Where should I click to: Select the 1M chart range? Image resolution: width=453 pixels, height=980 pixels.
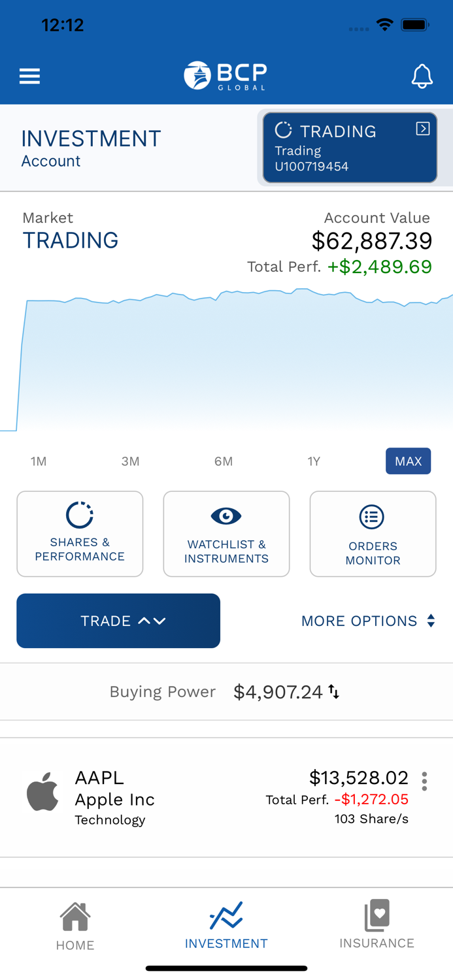(38, 461)
